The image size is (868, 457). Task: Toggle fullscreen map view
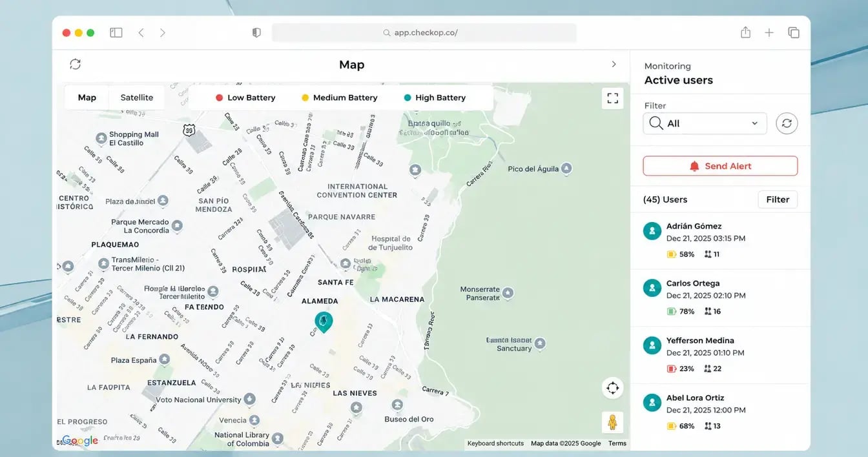612,98
